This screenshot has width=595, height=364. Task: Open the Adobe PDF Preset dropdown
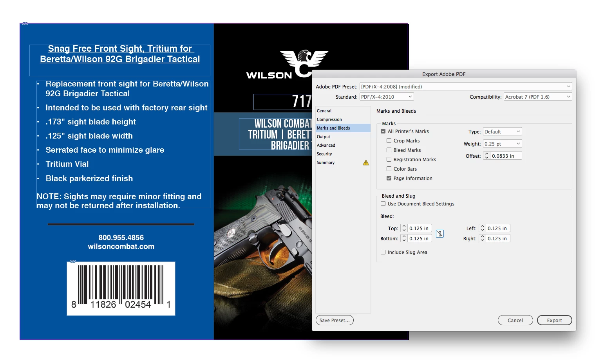pyautogui.click(x=466, y=86)
